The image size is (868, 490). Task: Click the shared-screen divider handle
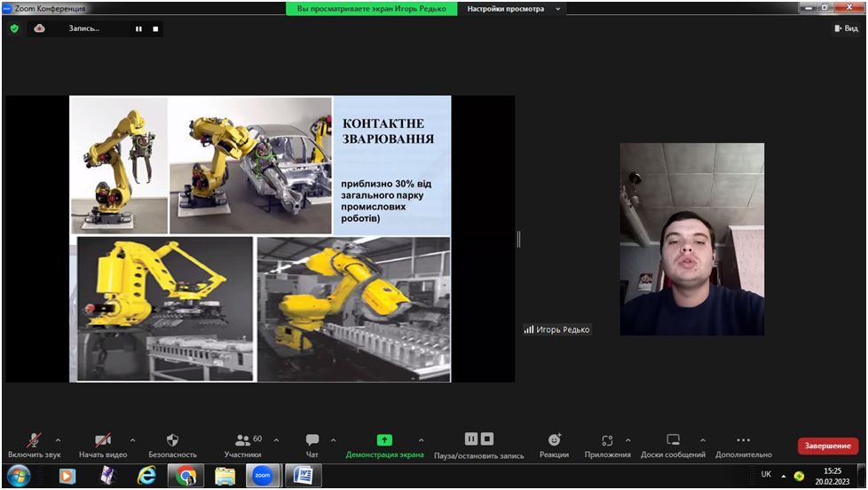[x=518, y=239]
